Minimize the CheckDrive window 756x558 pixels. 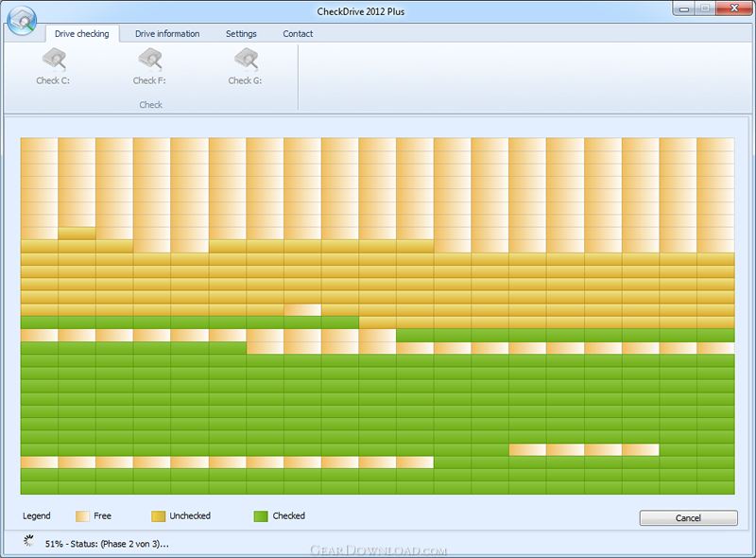pos(683,9)
